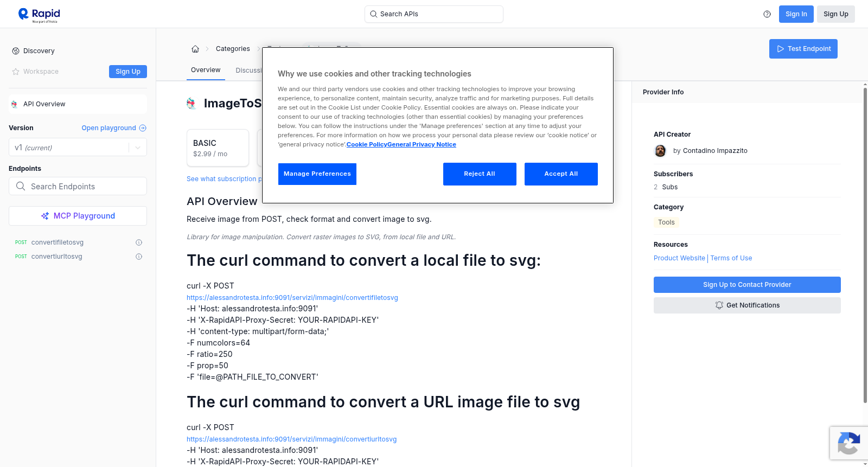Open the General Privacy Notice link
The image size is (868, 467).
click(422, 145)
